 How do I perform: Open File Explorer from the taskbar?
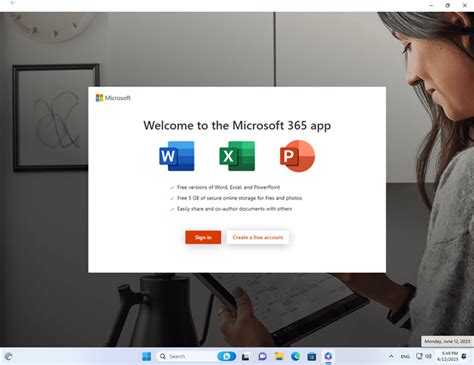click(279, 357)
